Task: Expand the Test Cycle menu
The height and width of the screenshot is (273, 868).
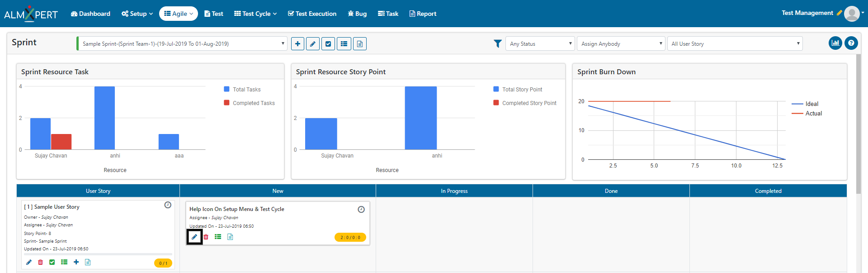Action: pyautogui.click(x=255, y=14)
